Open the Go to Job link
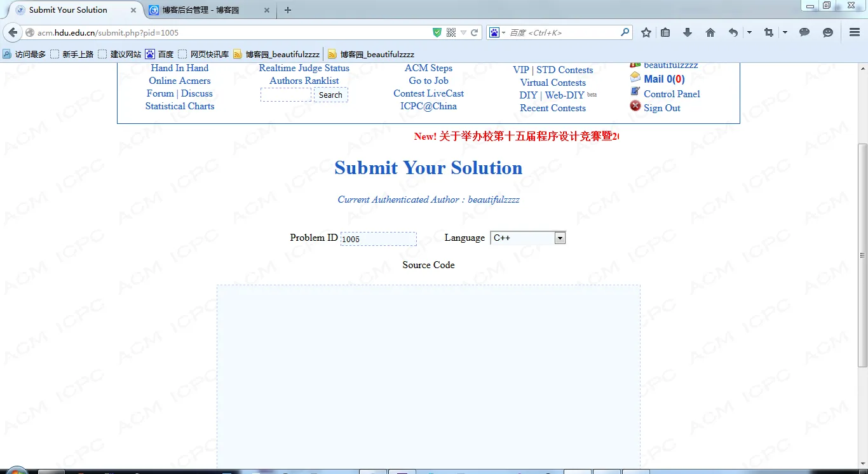 pos(429,81)
